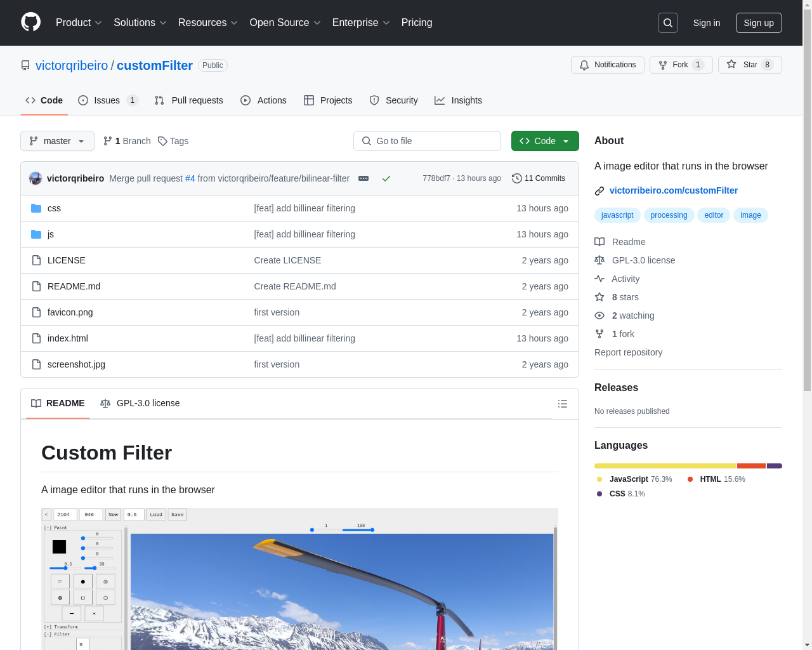Click the green commit status checkmark
The width and height of the screenshot is (812, 650).
coord(386,178)
